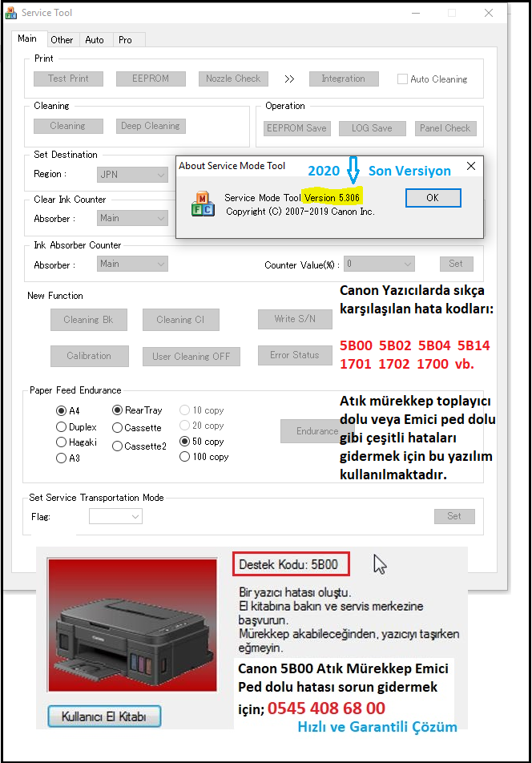Click the Copyright 2007-2019 Canon Inc. text

(300, 212)
